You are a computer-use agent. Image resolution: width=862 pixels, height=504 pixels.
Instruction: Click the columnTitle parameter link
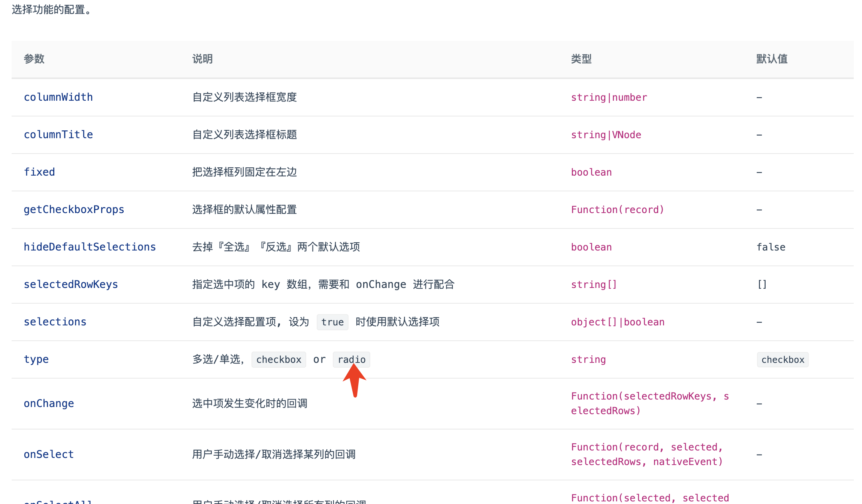(58, 134)
